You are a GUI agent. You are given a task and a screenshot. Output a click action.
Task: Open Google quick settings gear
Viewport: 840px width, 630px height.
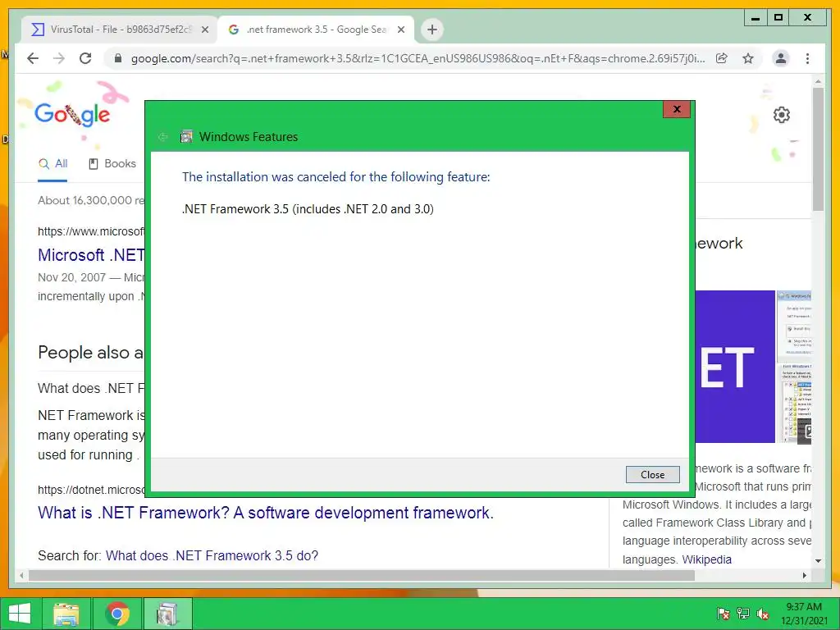click(781, 115)
